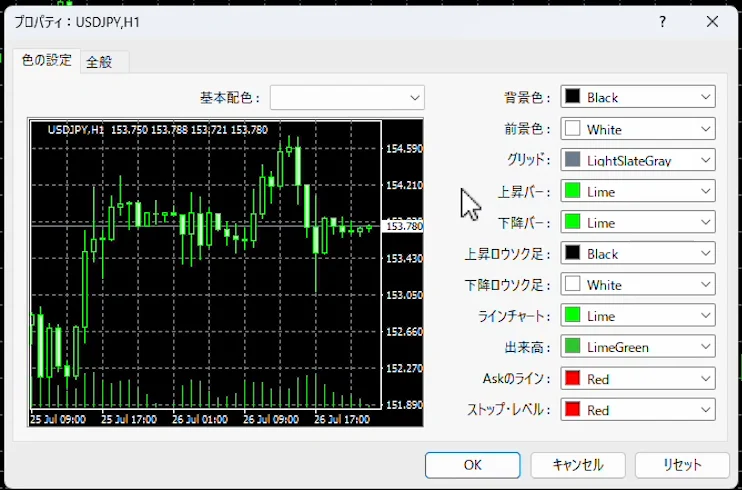Click the gray swatch for グリッド
Viewport: 742px width, 490px height.
573,160
